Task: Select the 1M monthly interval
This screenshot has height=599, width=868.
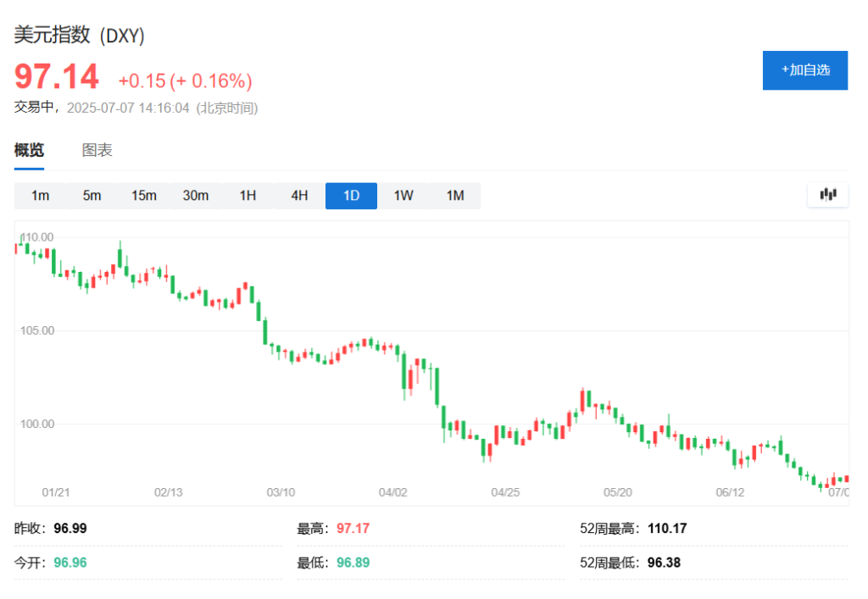Action: tap(455, 195)
